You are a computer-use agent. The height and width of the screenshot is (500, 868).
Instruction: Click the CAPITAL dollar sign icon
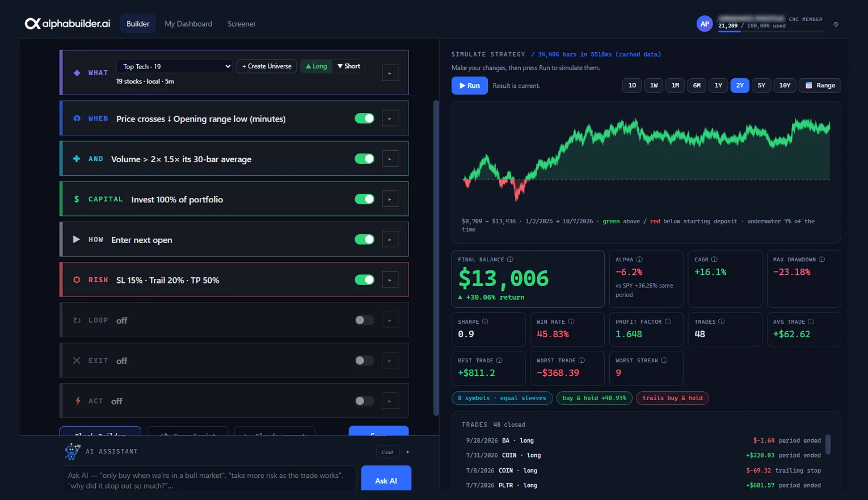[x=77, y=199]
